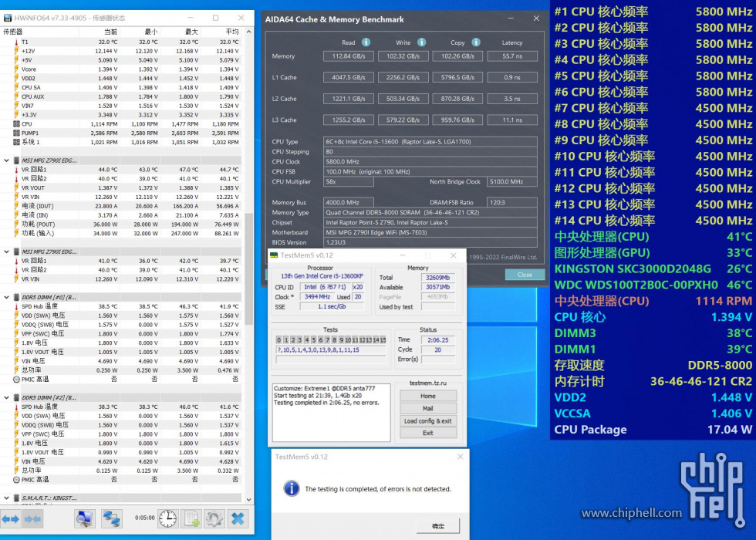This screenshot has width=756, height=540.
Task: Click the info icon next to Write in AIDA64
Action: 421,42
